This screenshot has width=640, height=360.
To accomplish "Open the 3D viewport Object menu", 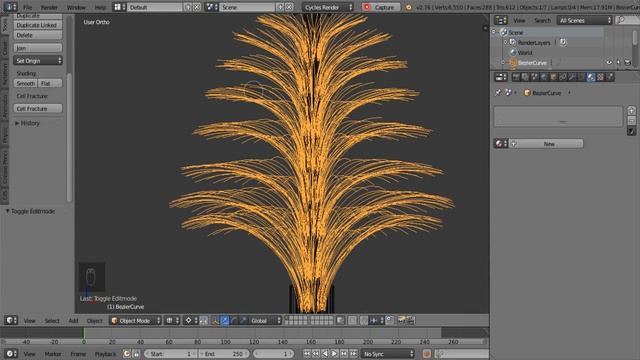I will (x=95, y=321).
